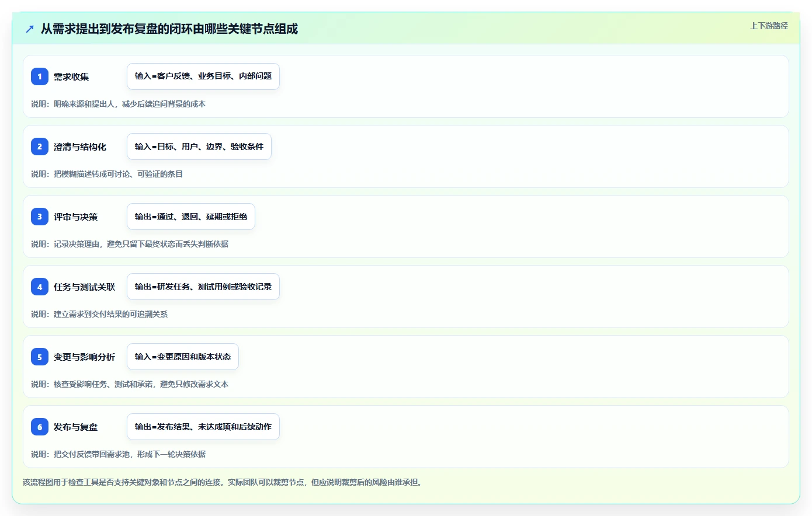The image size is (812, 516).
Task: Click the 任务与测试关联 step name
Action: (x=85, y=287)
